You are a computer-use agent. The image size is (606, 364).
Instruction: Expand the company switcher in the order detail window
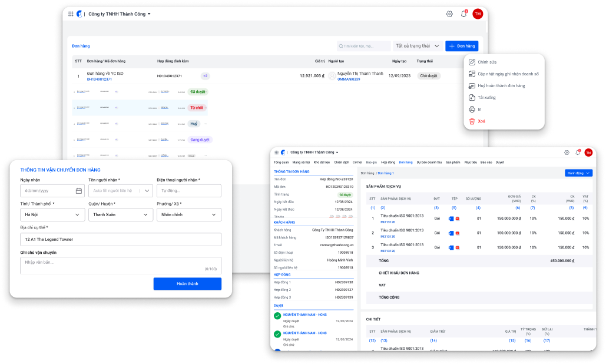337,152
